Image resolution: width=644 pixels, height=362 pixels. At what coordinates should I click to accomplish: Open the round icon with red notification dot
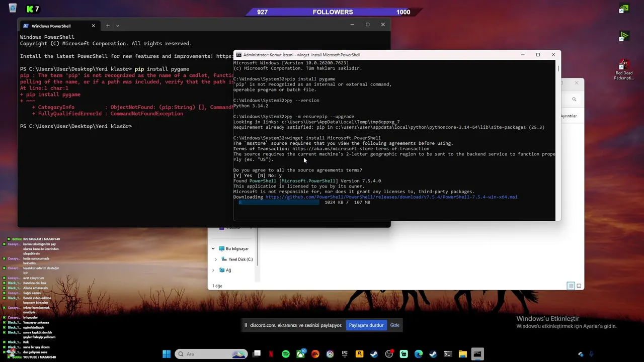coord(389,354)
